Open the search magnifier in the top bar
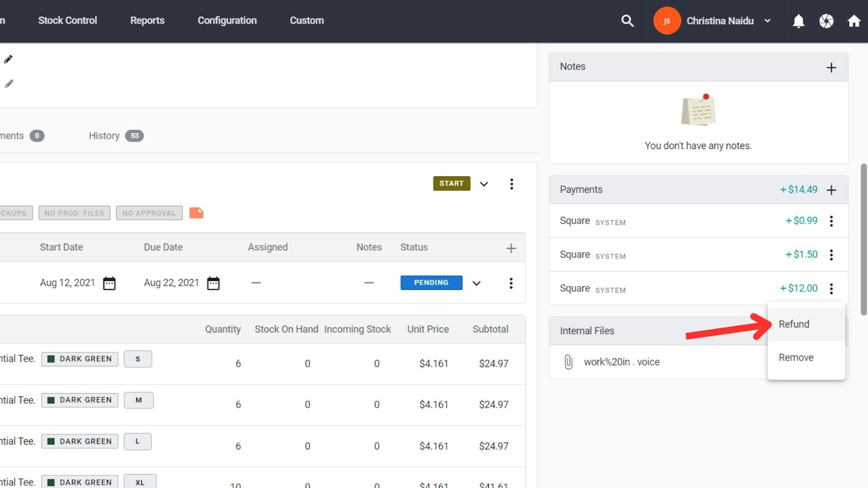The width and height of the screenshot is (868, 488). 627,21
